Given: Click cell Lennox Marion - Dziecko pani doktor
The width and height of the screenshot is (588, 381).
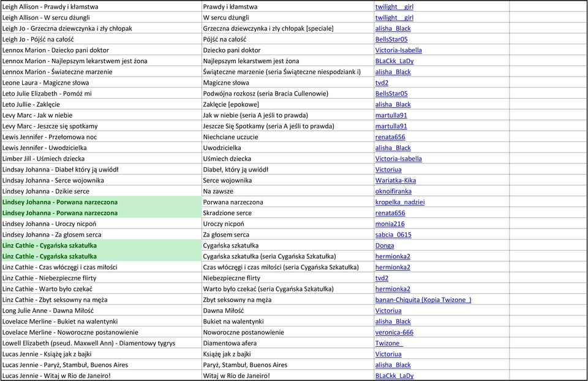Looking at the screenshot, I should click(101, 50).
